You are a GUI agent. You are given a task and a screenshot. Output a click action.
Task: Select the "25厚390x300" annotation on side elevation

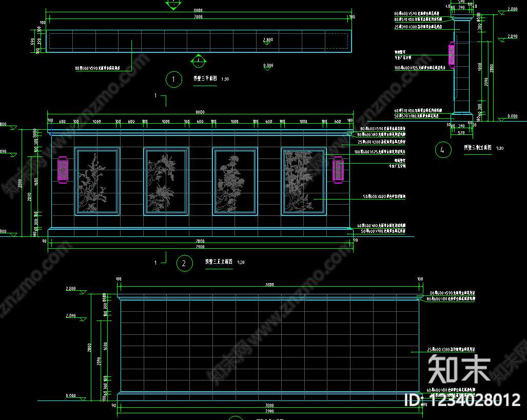pyautogui.click(x=418, y=27)
